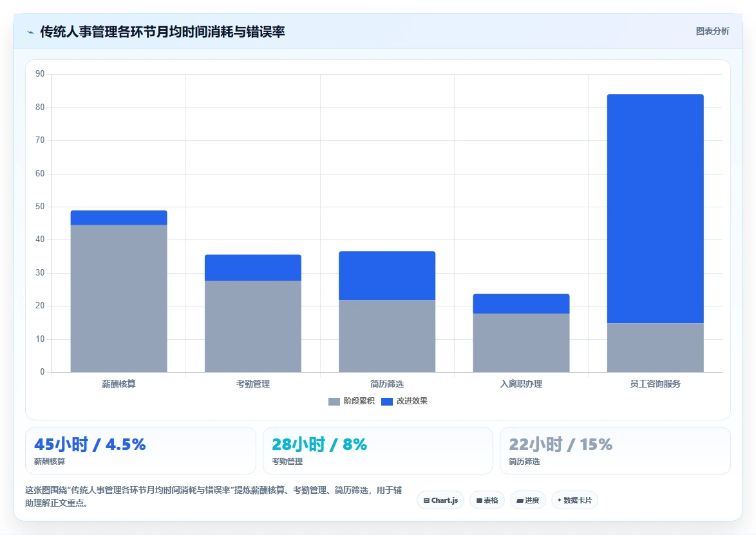Click the 考勤管理 x-axis label
The image size is (756, 535).
click(253, 384)
